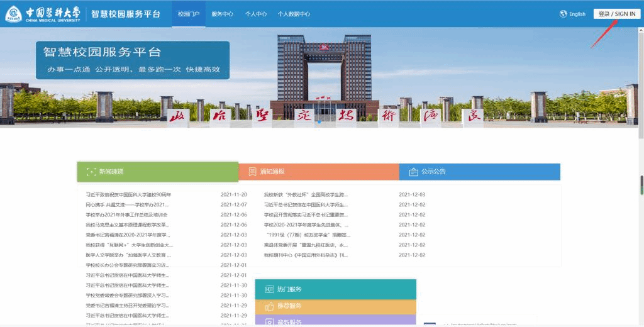Select the orange 通知通报 tab

pos(319,172)
